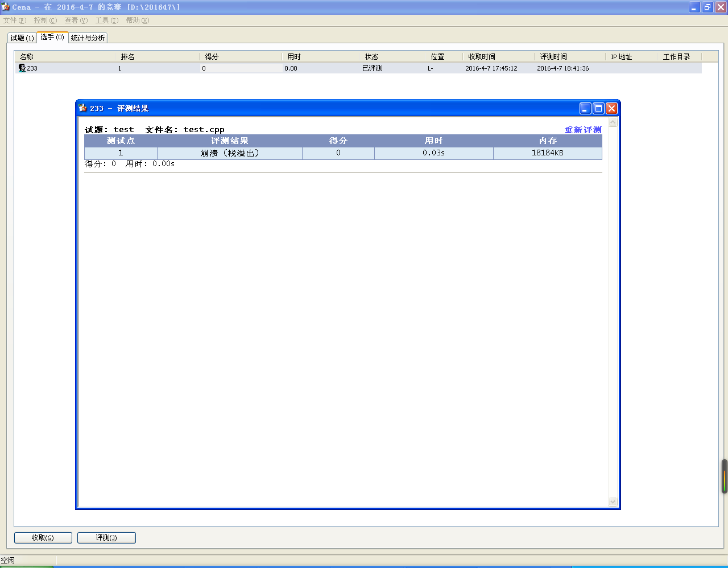
Task: Click scroll down arrow in 评测结果 window
Action: [613, 502]
